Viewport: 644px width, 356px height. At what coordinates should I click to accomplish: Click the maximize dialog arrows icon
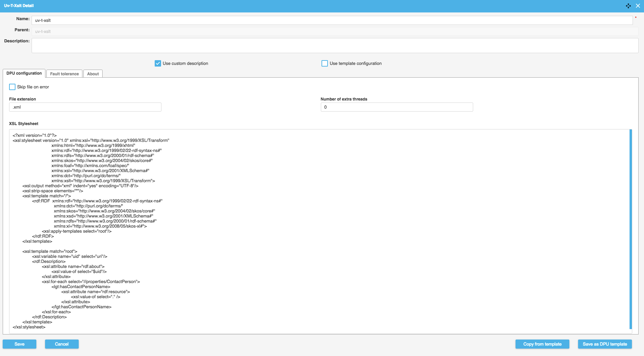pos(628,6)
